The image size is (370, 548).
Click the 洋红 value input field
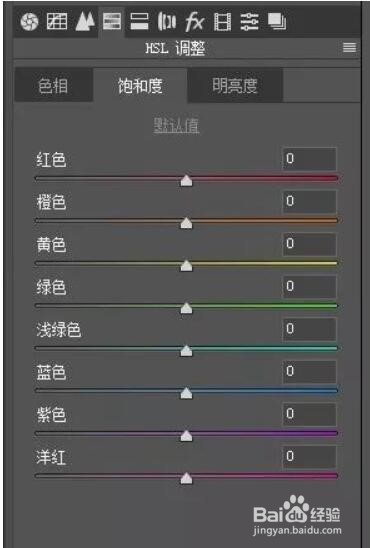309,456
